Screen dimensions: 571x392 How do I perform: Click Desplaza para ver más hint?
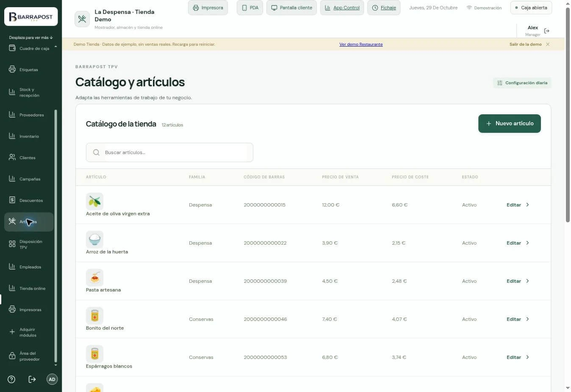(31, 38)
